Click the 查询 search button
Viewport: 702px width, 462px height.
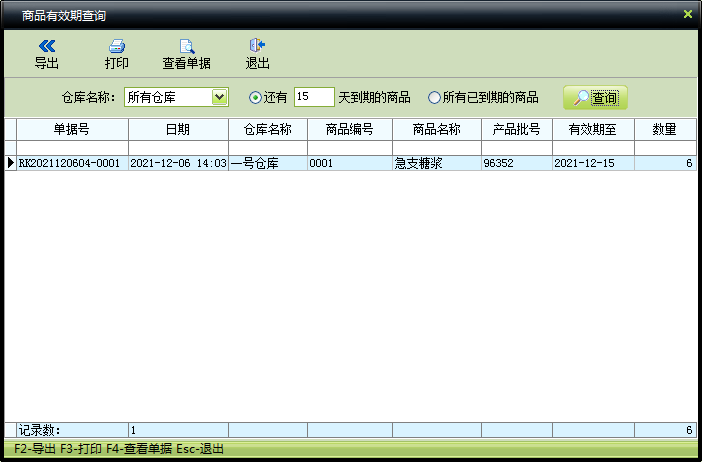click(x=595, y=98)
